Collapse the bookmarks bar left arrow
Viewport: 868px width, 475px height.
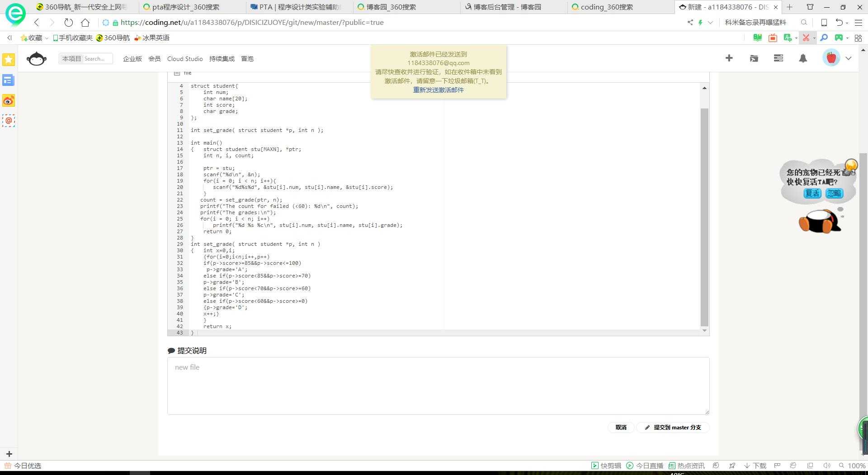[9, 38]
